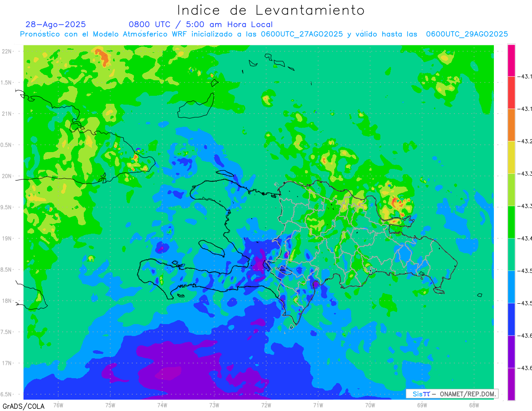The image size is (532, 411).
Task: Click the red swatch in the color legend
Action: tap(511, 93)
